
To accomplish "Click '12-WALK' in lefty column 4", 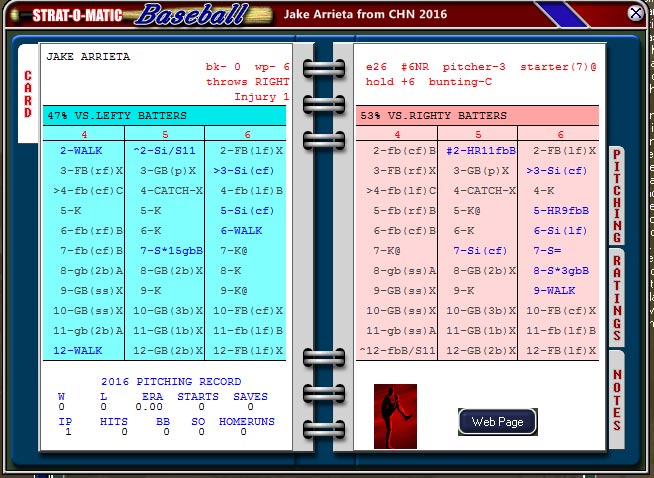I will coord(78,351).
